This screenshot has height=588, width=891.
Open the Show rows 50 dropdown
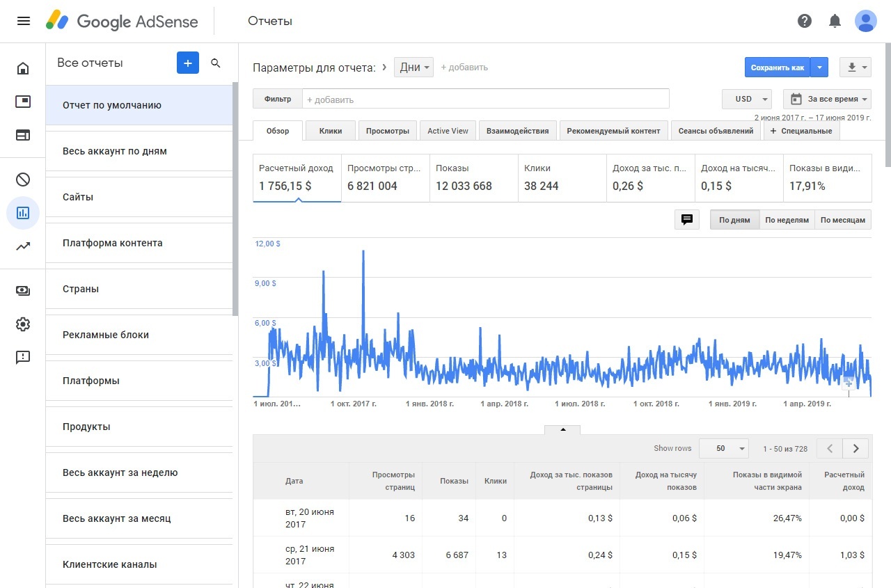(723, 448)
